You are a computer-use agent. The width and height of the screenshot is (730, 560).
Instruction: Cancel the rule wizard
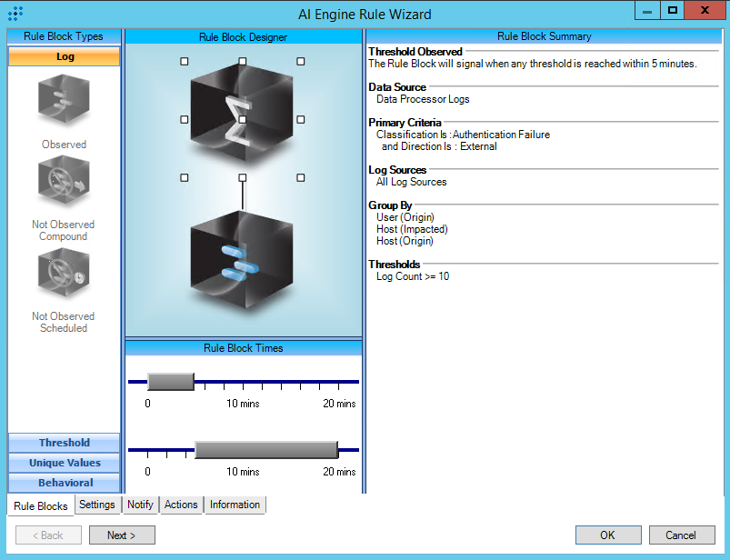pyautogui.click(x=680, y=535)
